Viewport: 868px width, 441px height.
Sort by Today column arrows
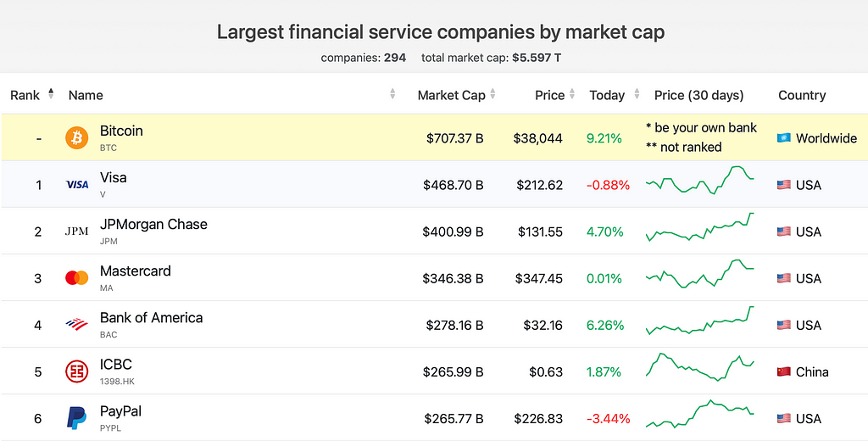(x=637, y=94)
